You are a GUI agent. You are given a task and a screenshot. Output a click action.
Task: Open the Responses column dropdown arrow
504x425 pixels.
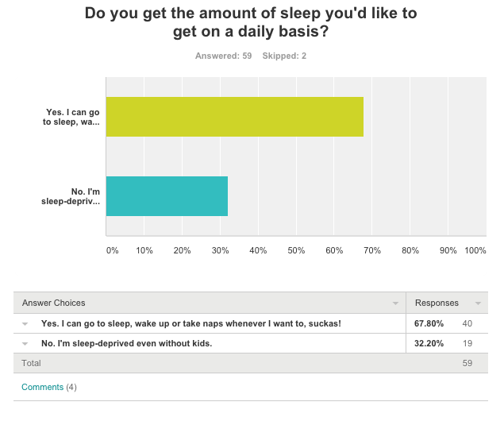coord(478,303)
